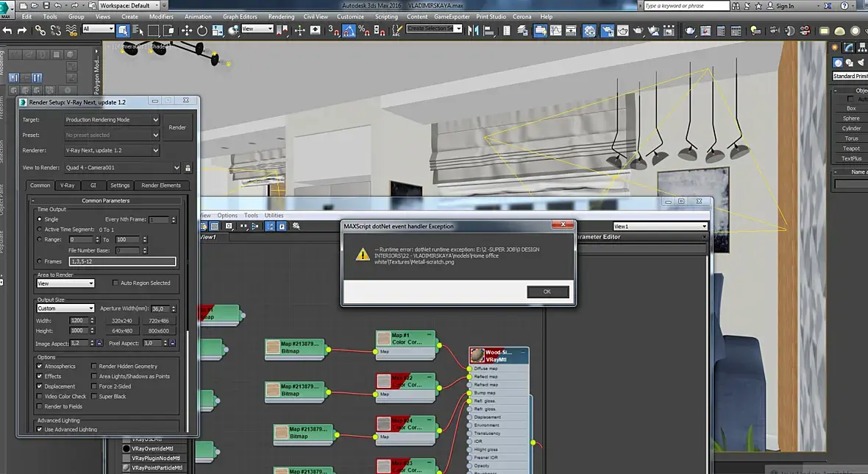Open the Rendering menu

[281, 16]
